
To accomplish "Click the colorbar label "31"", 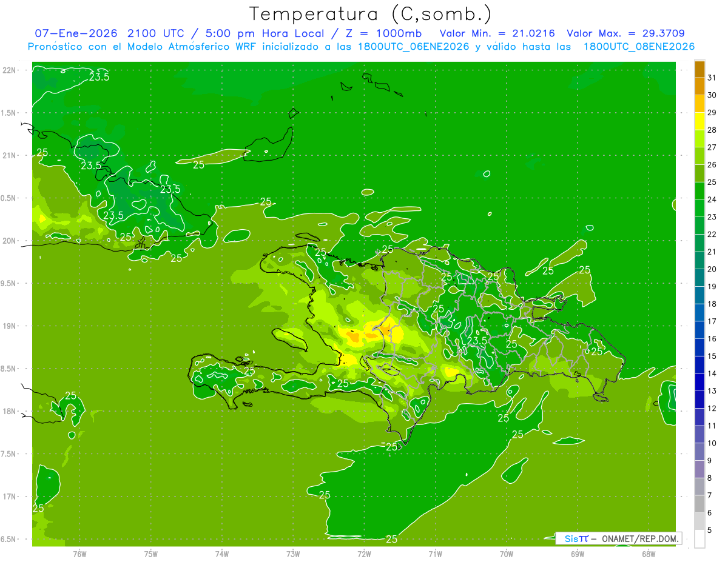I will click(712, 78).
